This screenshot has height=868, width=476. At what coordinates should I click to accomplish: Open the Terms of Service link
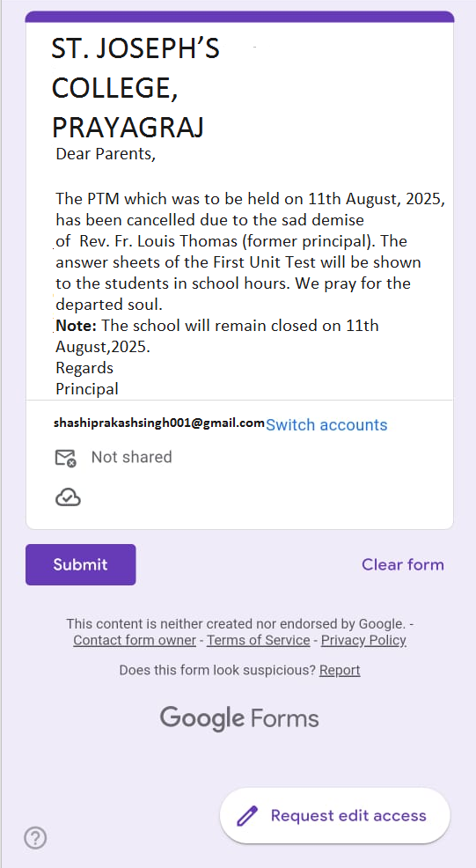coord(259,641)
